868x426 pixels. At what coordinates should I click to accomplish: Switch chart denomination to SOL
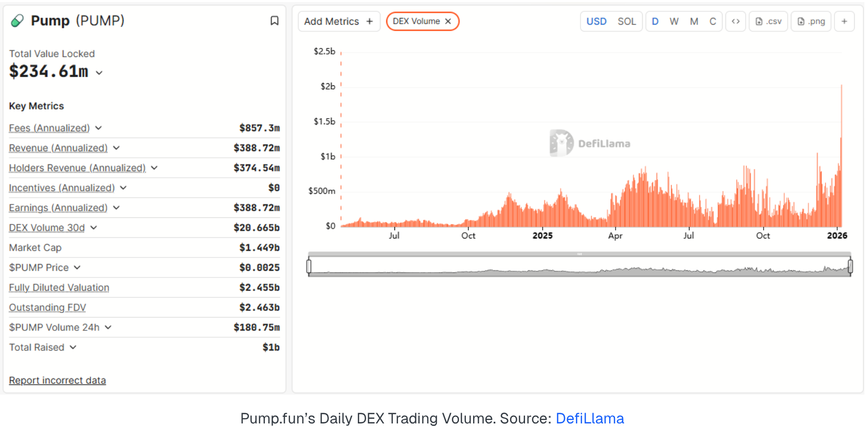tap(626, 22)
